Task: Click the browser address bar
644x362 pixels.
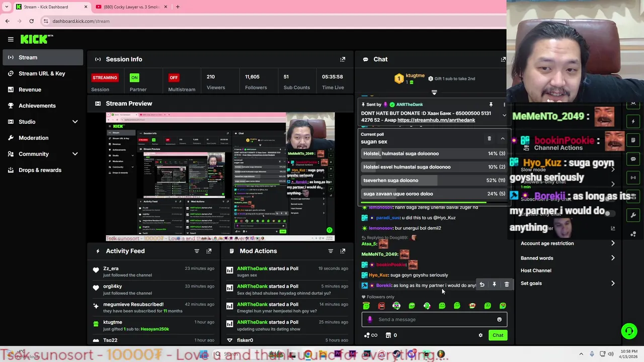Action: pyautogui.click(x=272, y=21)
